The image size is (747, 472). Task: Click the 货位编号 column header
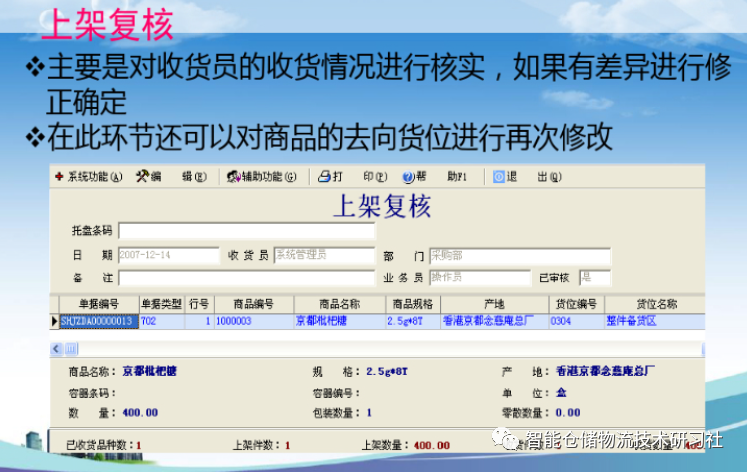[576, 304]
